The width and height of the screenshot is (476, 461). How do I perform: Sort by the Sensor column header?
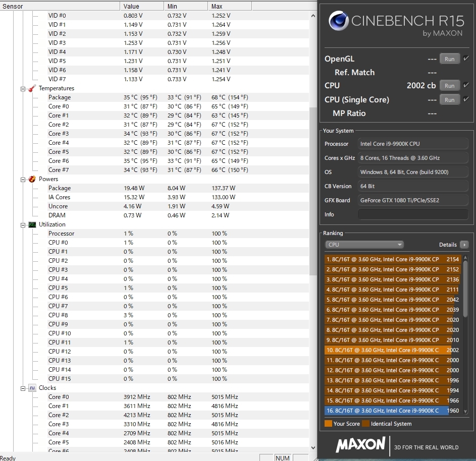click(x=60, y=6)
